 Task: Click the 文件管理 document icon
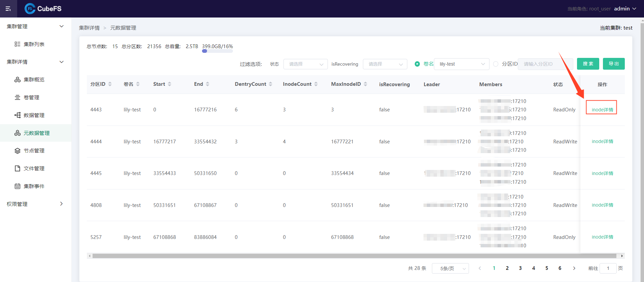point(18,169)
